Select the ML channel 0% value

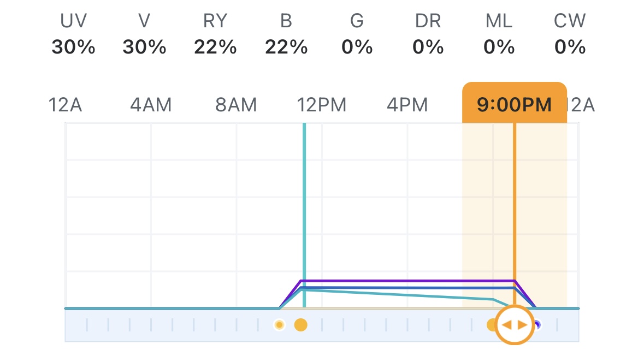pos(499,48)
